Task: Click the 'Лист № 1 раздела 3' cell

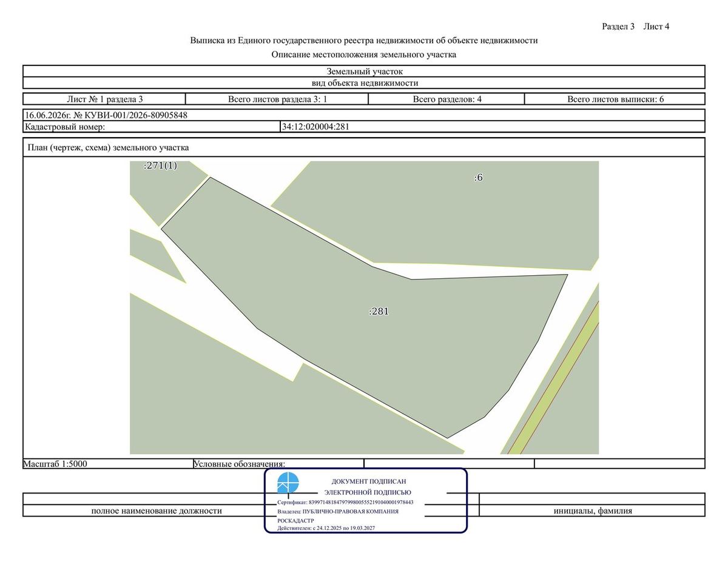Action: coord(104,99)
